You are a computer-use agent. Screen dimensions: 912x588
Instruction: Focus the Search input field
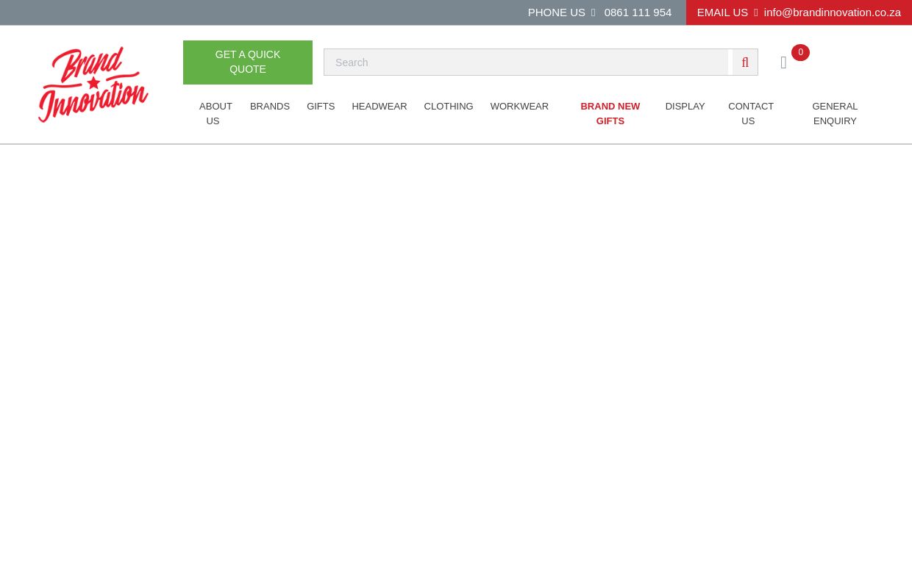coord(526,62)
